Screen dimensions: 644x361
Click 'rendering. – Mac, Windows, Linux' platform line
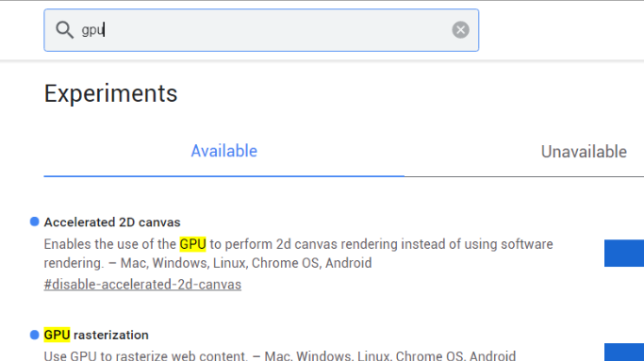[x=207, y=263]
